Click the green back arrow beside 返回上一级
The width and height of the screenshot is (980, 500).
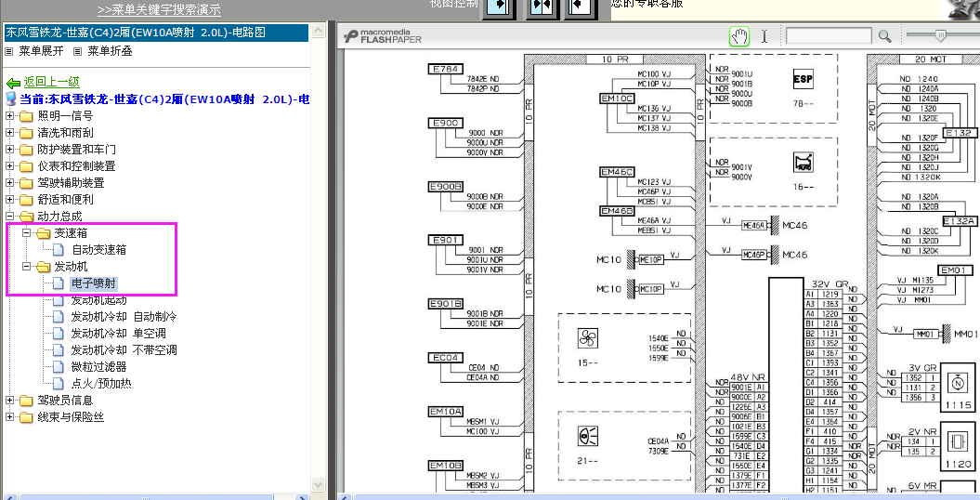pyautogui.click(x=13, y=83)
